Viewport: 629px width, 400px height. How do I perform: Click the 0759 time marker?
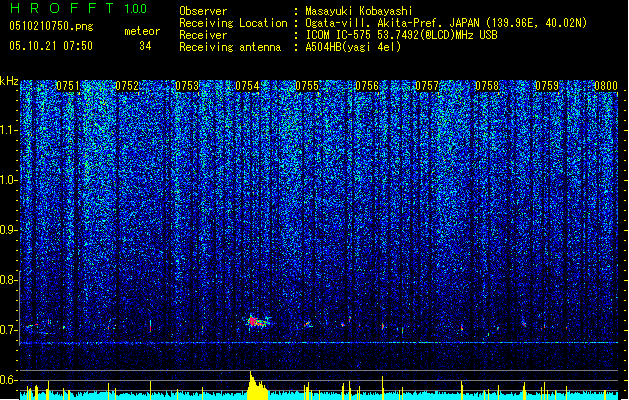point(547,86)
